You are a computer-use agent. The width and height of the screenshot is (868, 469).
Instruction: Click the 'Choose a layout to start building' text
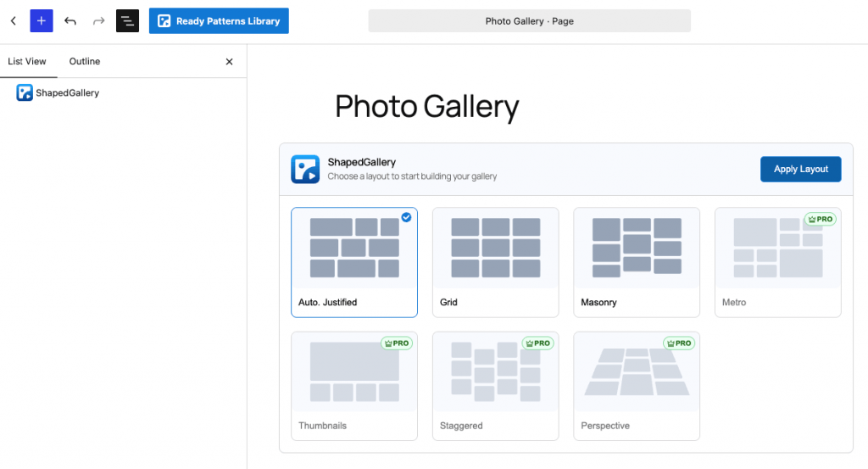pyautogui.click(x=412, y=176)
